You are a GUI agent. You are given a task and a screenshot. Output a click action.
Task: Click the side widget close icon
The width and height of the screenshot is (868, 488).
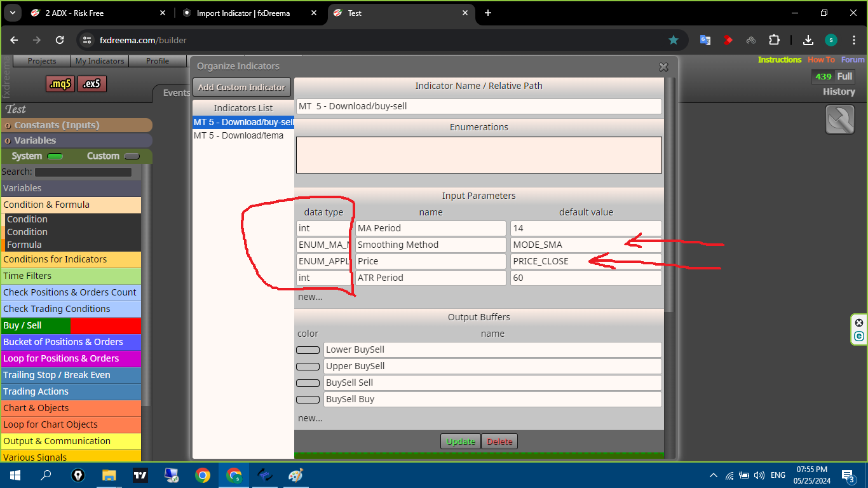click(x=859, y=322)
